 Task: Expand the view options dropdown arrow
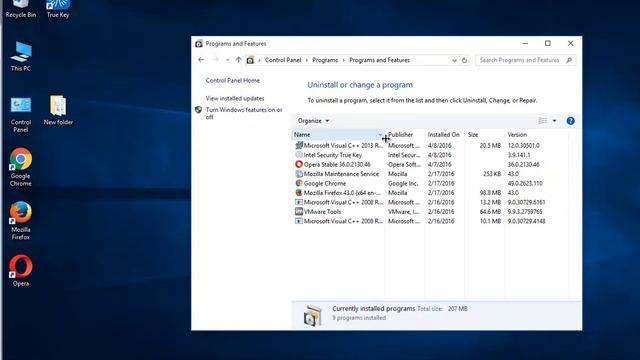tap(554, 121)
